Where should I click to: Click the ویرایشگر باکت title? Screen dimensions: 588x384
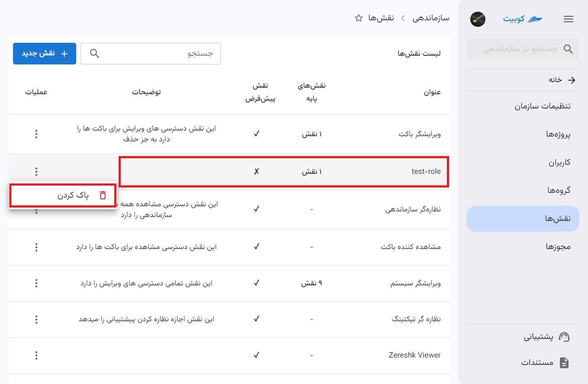420,134
